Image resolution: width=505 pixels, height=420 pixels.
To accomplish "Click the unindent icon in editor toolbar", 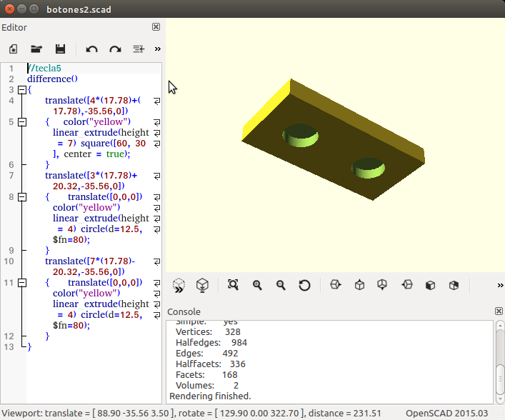I will click(139, 49).
